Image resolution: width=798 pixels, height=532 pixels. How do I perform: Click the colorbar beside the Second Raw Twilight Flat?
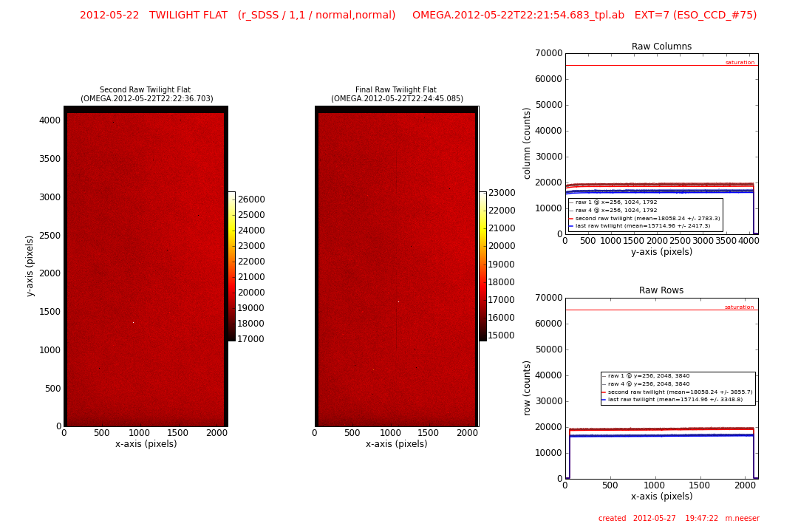pyautogui.click(x=231, y=266)
